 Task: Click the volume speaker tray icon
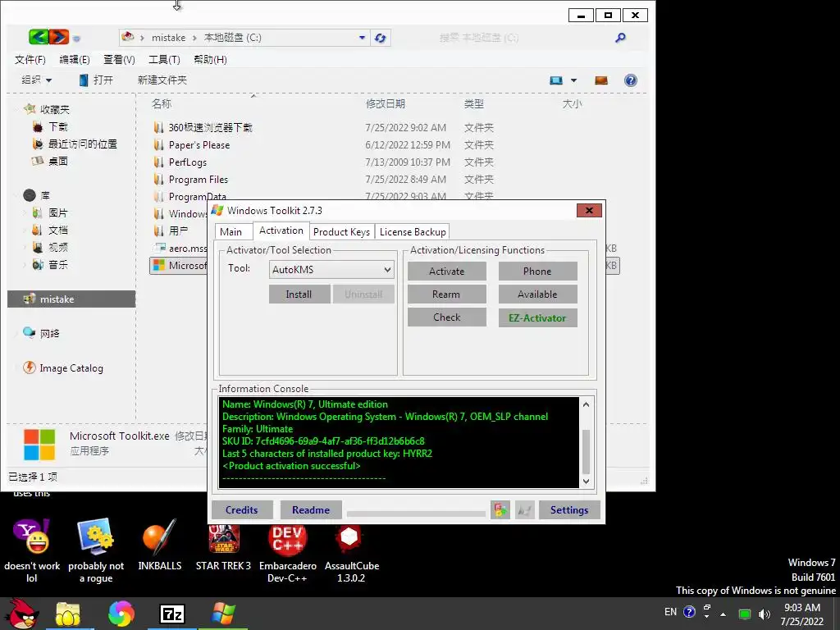(764, 614)
